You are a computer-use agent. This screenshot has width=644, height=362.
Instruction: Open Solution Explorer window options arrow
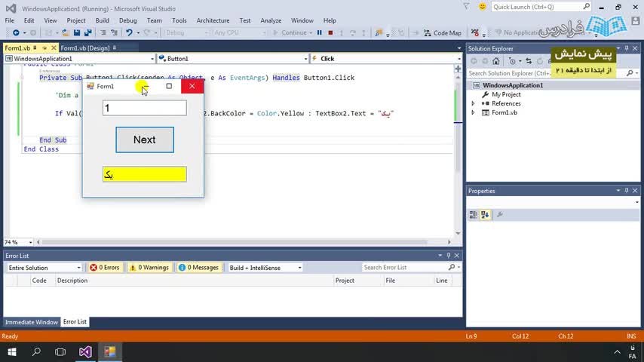[x=618, y=48]
